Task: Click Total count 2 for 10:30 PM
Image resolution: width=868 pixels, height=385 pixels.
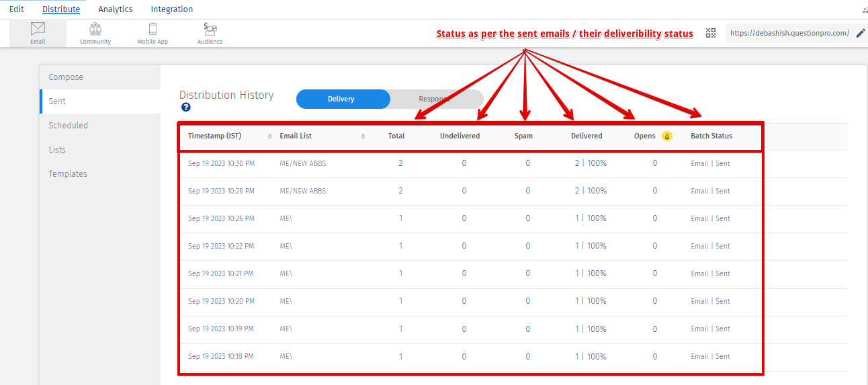Action: (400, 163)
